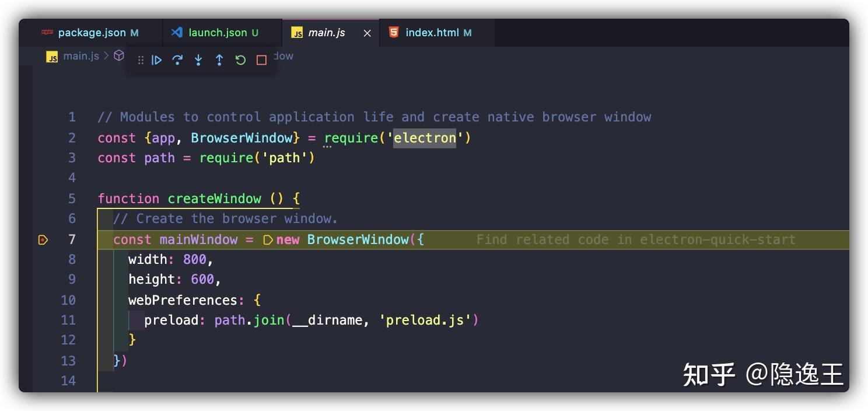The height and width of the screenshot is (411, 868).
Task: Click the 'Find related code in electron-quick-start' hint
Action: [636, 239]
